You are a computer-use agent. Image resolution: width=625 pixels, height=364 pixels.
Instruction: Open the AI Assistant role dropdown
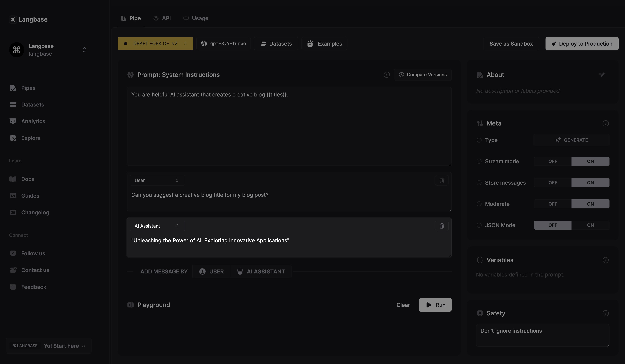coord(157,226)
